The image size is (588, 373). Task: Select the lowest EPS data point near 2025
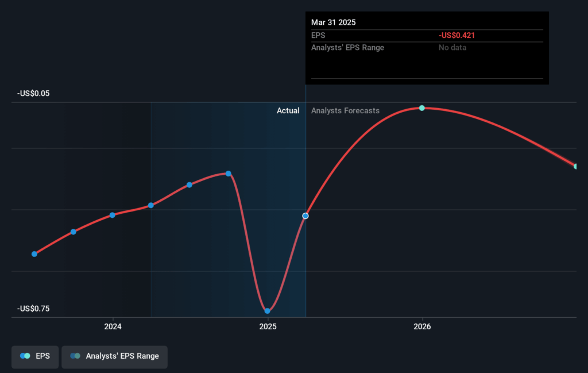(267, 310)
